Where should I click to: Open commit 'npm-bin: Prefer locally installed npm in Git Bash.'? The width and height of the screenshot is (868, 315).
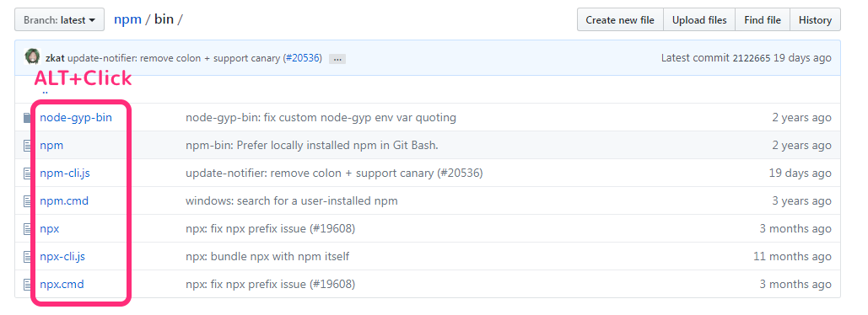point(311,146)
